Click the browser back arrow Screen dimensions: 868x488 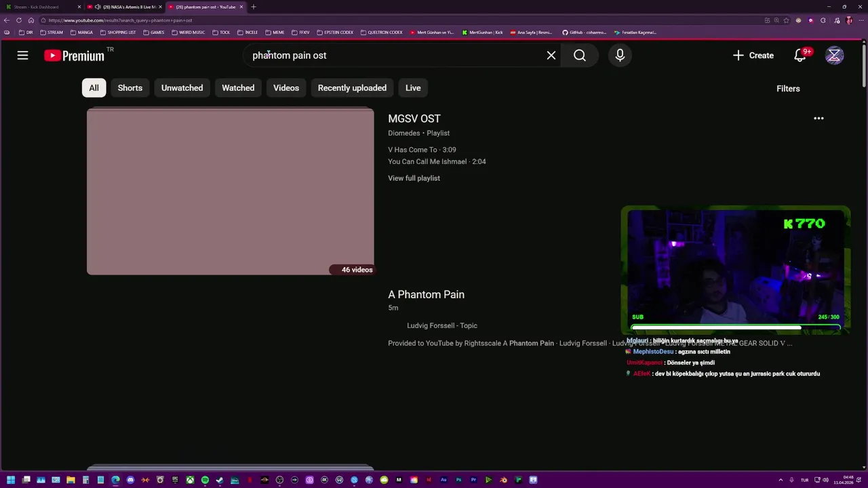[7, 20]
